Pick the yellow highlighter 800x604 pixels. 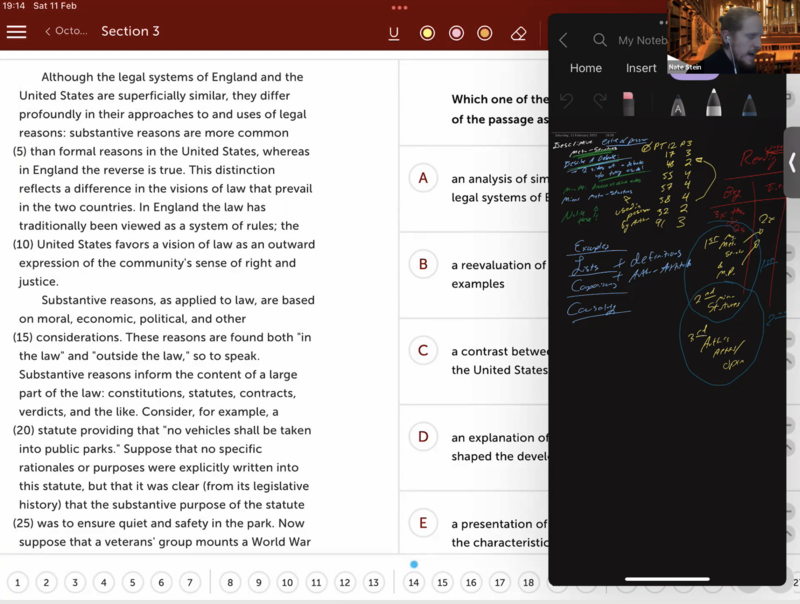[427, 33]
